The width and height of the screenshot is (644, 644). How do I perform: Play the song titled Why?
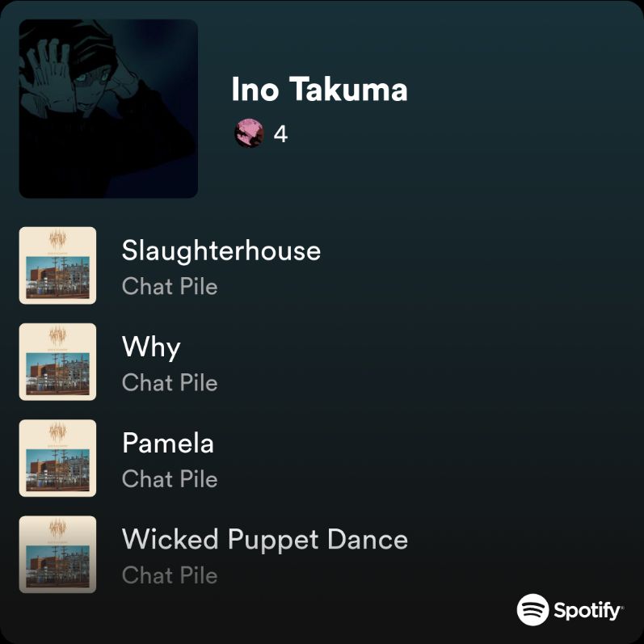(x=151, y=347)
